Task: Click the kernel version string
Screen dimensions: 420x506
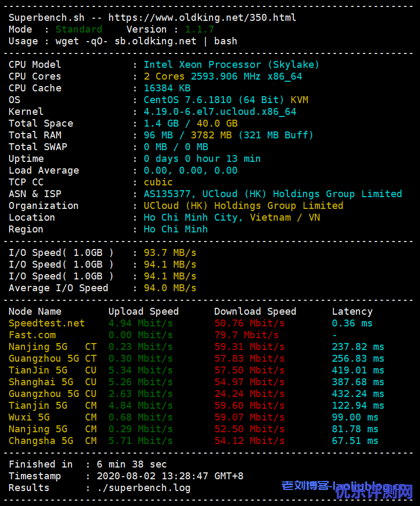Action: [220, 112]
